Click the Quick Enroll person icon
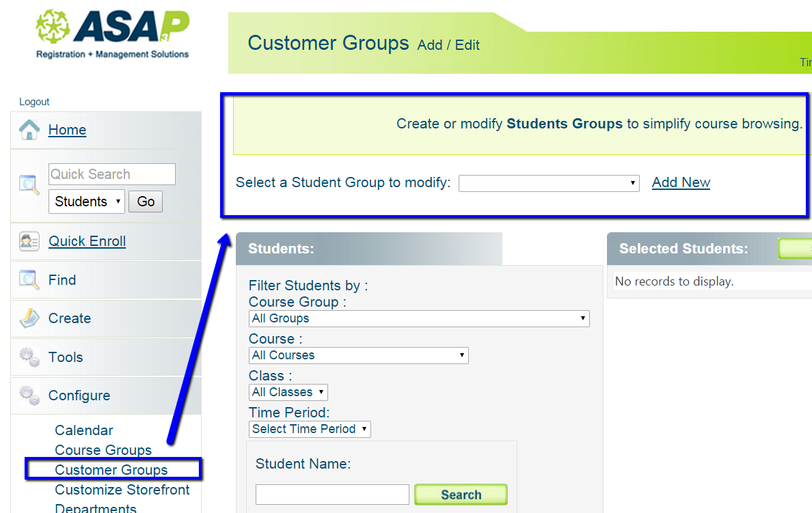Screen dimensions: 812x513 pos(29,241)
